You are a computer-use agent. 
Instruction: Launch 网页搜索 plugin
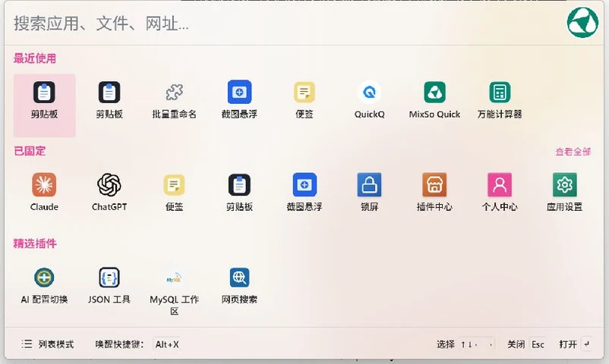click(x=239, y=286)
